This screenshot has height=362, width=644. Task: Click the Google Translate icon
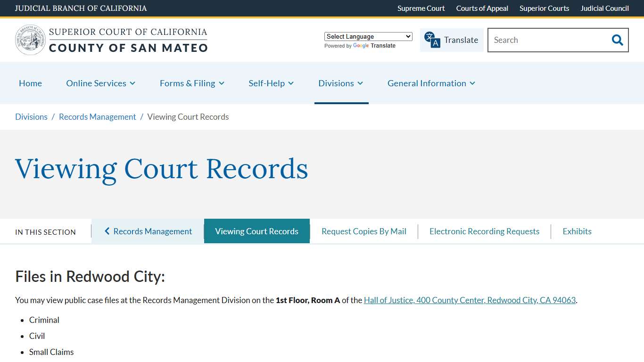tap(430, 40)
